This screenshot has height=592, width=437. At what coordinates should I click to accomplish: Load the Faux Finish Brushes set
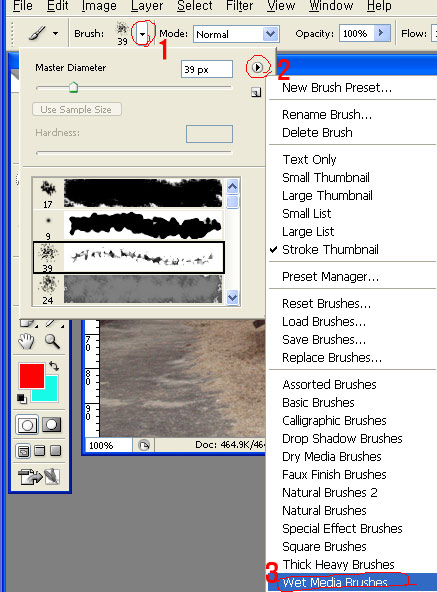334,475
